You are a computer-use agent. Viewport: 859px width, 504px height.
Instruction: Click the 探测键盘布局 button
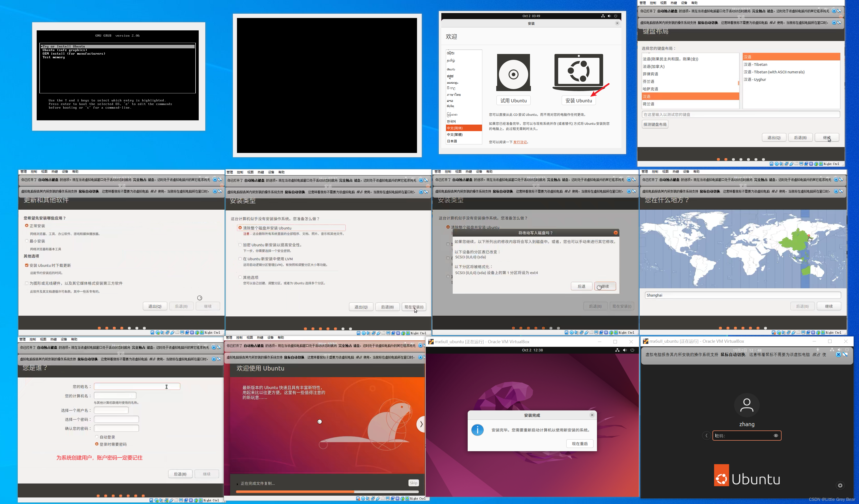click(x=655, y=124)
